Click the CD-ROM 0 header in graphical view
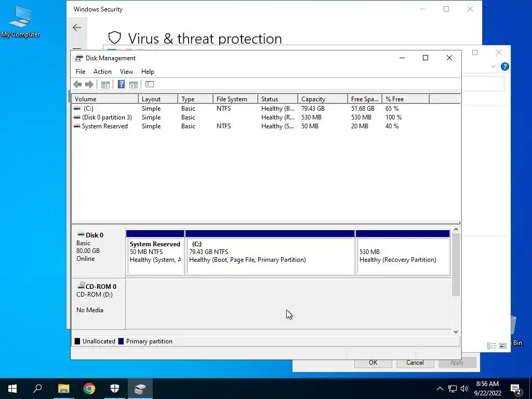The width and height of the screenshot is (532, 399). click(x=98, y=303)
